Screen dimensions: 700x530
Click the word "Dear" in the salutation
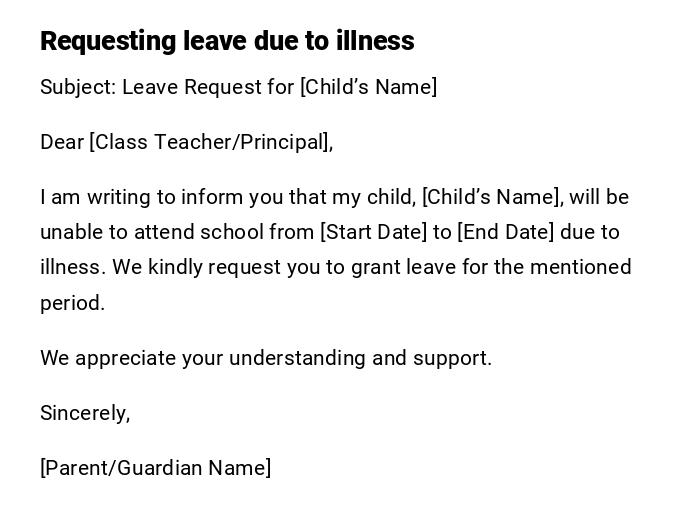[62, 142]
